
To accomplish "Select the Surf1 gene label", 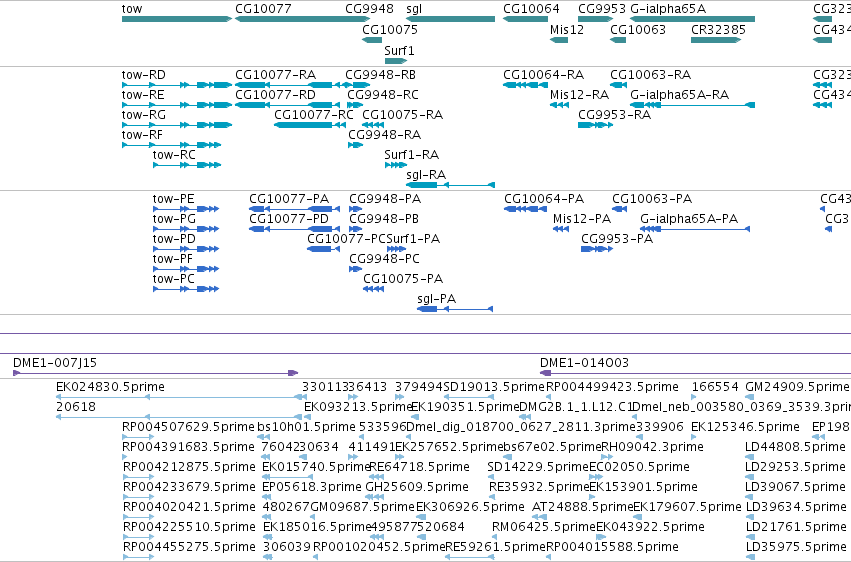I will click(x=399, y=50).
